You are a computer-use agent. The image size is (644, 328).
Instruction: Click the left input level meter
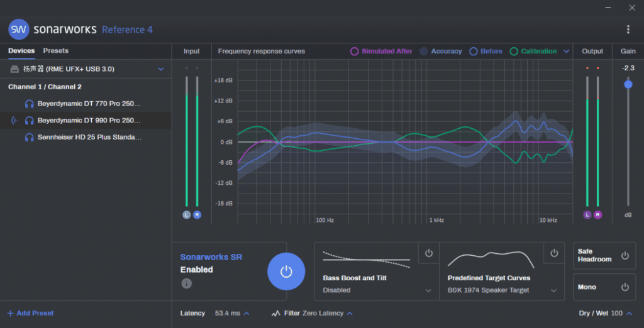click(x=186, y=141)
